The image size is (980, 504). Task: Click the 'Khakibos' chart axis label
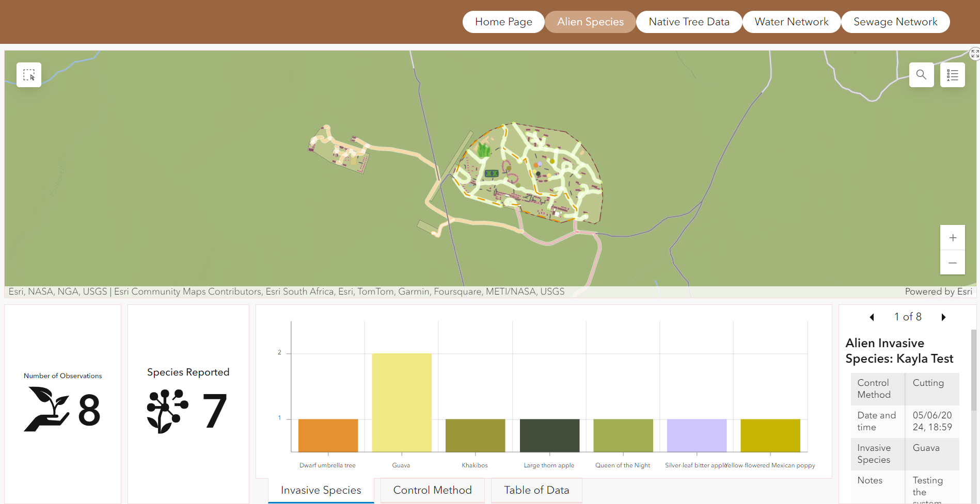[x=475, y=465]
